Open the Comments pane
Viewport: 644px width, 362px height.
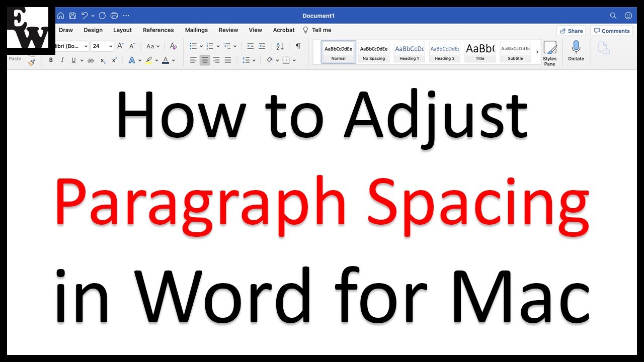[x=611, y=31]
